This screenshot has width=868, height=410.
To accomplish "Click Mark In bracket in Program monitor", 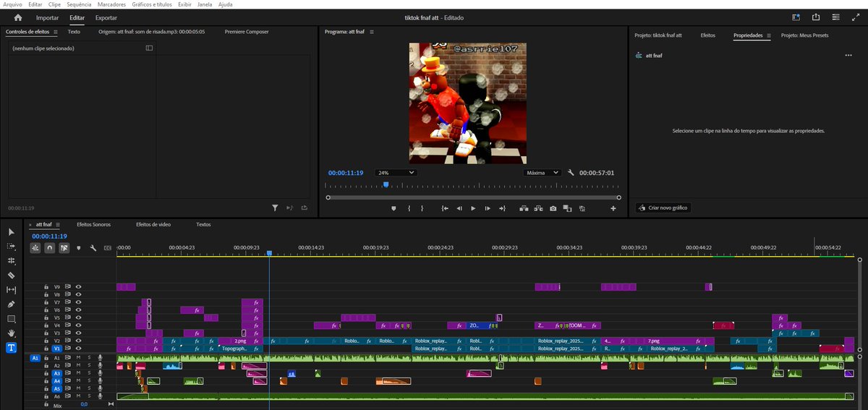I will click(x=409, y=208).
